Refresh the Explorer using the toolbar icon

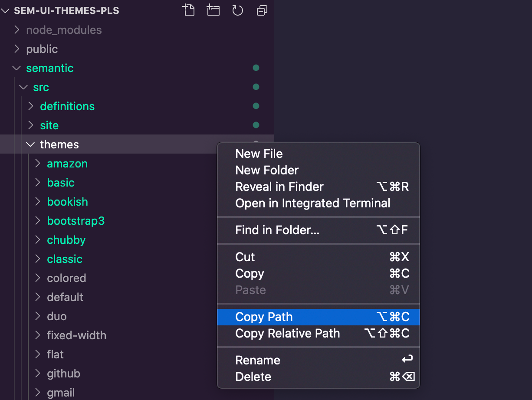237,10
